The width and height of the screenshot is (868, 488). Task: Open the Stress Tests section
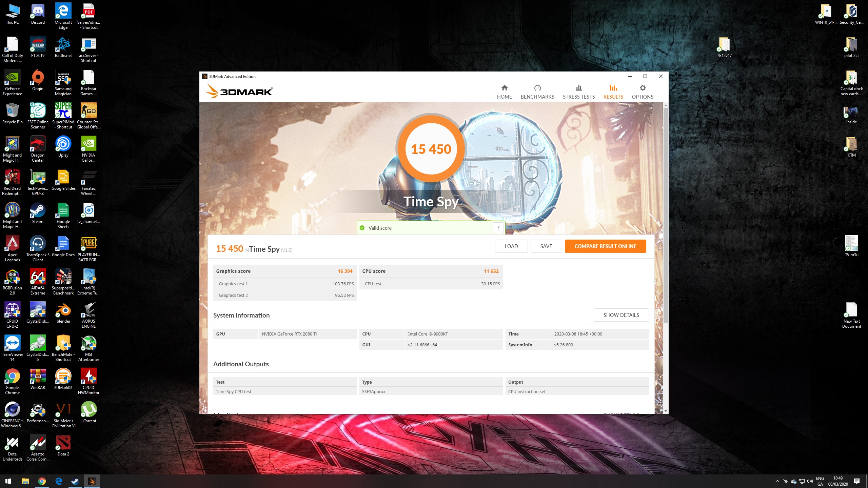pos(578,92)
